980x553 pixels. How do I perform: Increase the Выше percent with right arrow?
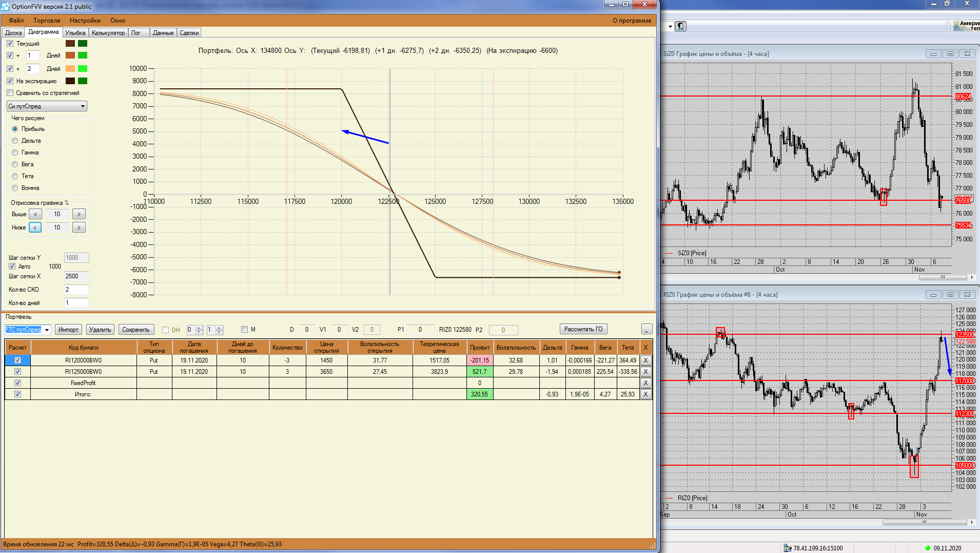click(79, 214)
